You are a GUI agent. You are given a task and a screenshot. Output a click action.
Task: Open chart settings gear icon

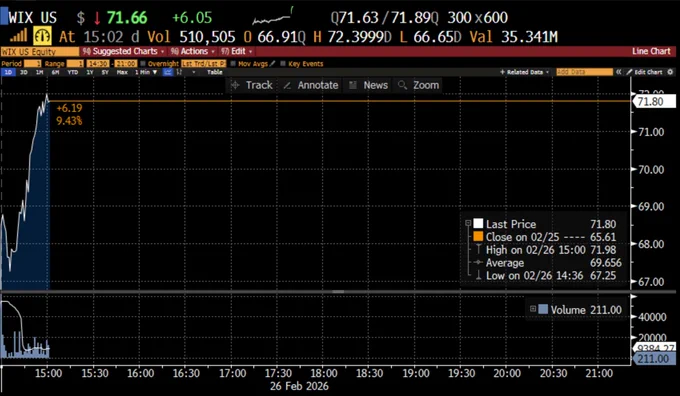pos(670,72)
